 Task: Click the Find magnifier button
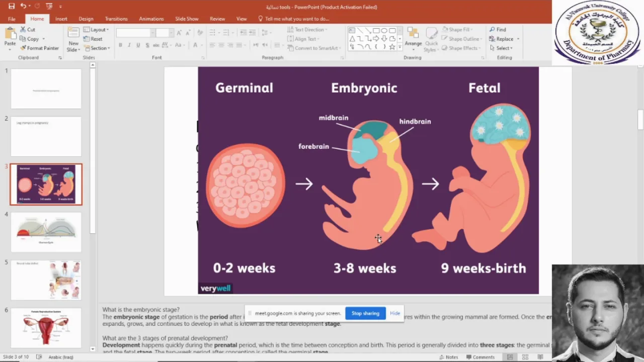coord(498,30)
